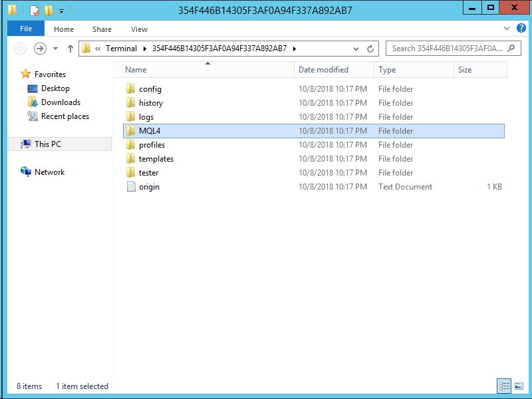This screenshot has height=399, width=532.
Task: Click the Help question mark icon
Action: coord(521,29)
